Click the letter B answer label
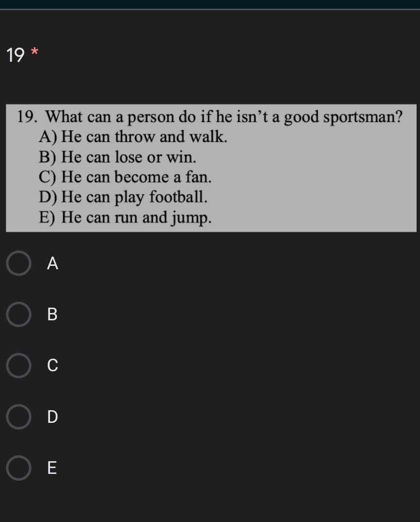 click(x=52, y=314)
